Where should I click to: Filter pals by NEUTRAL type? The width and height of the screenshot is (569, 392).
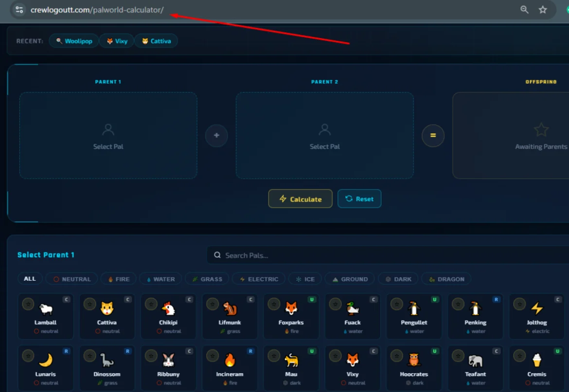(x=72, y=279)
